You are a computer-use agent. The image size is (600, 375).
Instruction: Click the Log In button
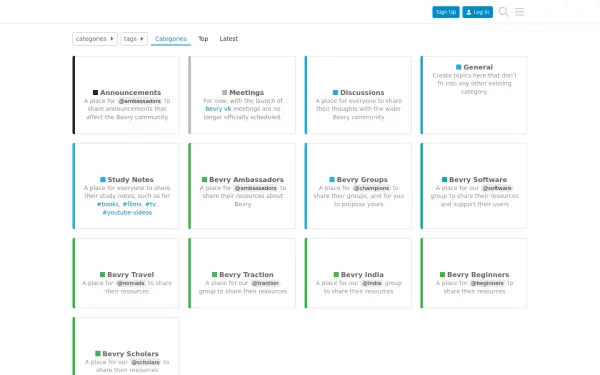pos(478,12)
